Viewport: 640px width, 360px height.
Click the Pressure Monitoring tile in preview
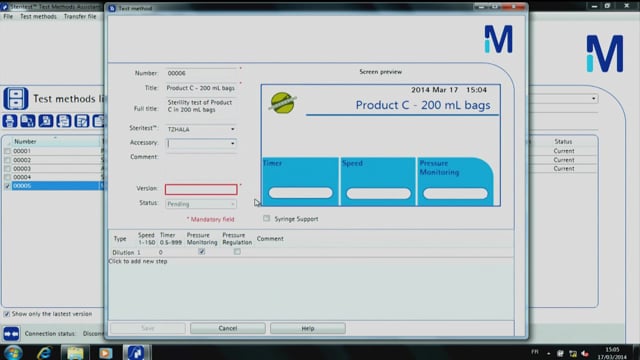(456, 181)
